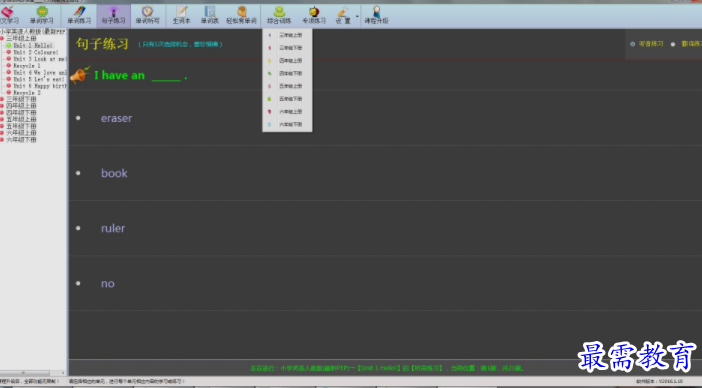The width and height of the screenshot is (702, 388).
Task: Open the 单词表 word list
Action: pyautogui.click(x=210, y=16)
